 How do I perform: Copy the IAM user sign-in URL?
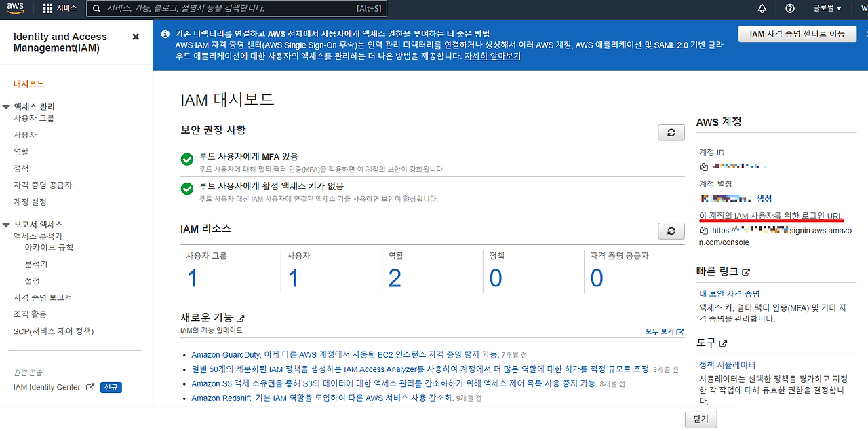click(703, 231)
